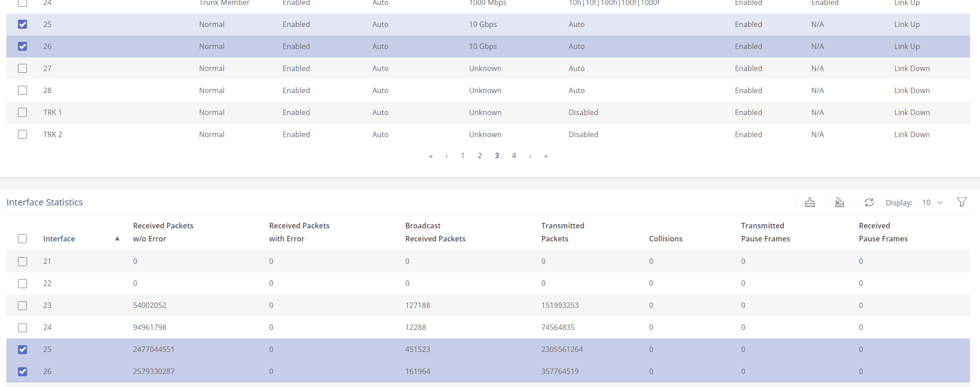The image size is (980, 387).
Task: Click Link Up status in port 25 row
Action: [907, 24]
